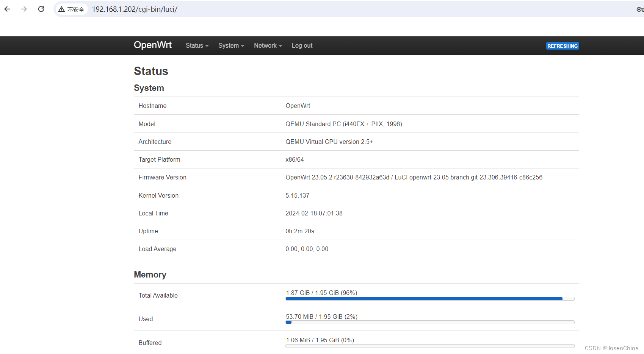Click the Load Average label
Viewport: 644px width, 354px height.
(157, 249)
